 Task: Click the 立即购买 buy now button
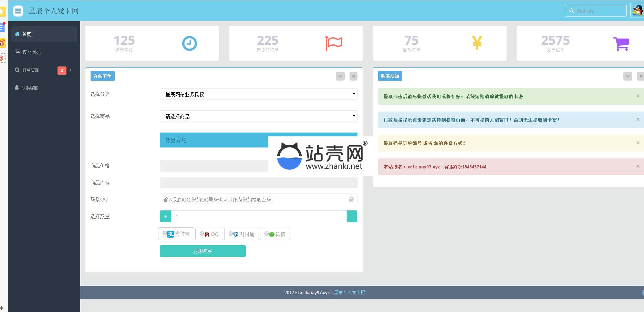[202, 251]
